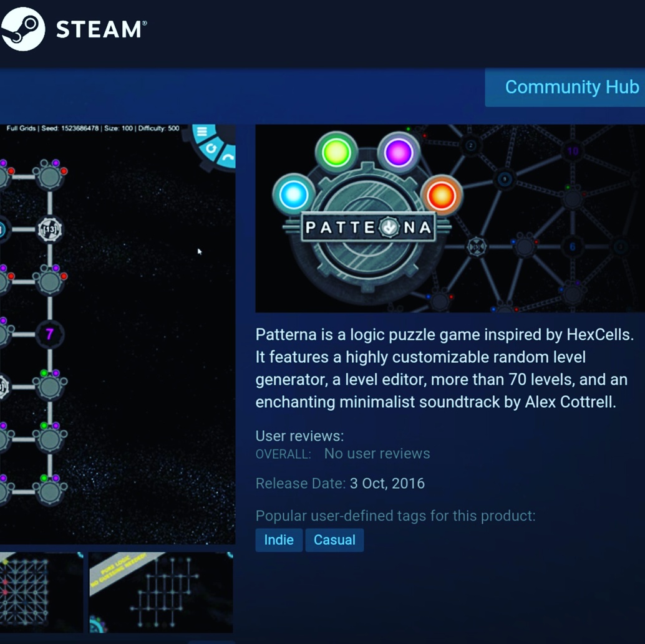
Task: Select the Indie tag
Action: point(279,540)
